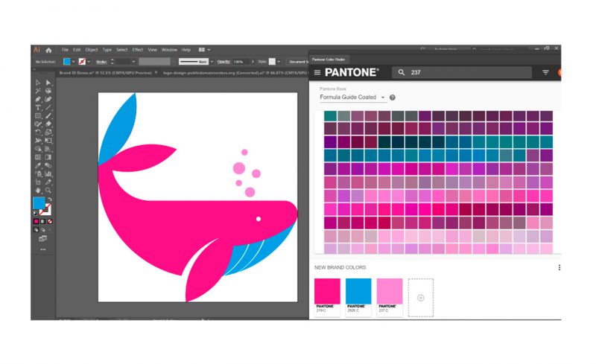Open graphic Style dropdown

pos(279,62)
